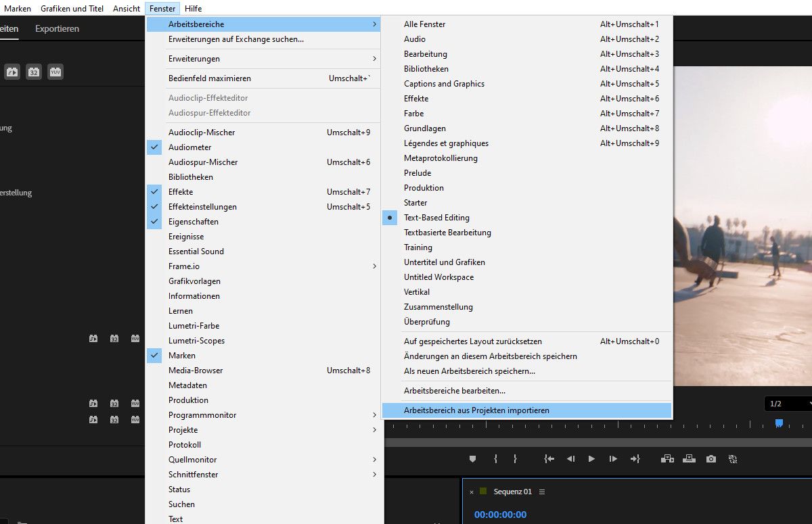This screenshot has width=812, height=524.
Task: Expand the Projekte submenu
Action: [265, 430]
